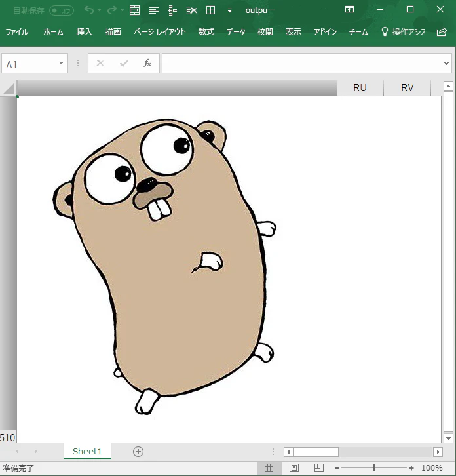Click the vertical scrollbar up arrow
This screenshot has height=476, width=456.
point(448,87)
